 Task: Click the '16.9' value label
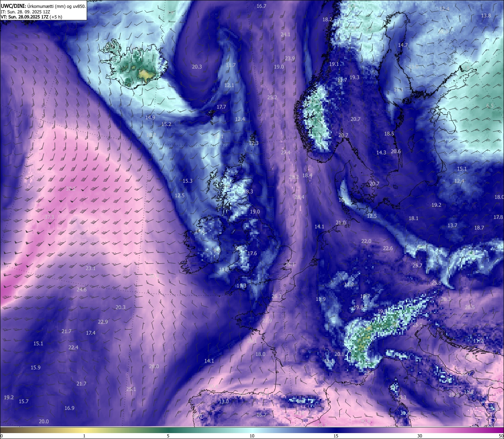click(x=69, y=408)
